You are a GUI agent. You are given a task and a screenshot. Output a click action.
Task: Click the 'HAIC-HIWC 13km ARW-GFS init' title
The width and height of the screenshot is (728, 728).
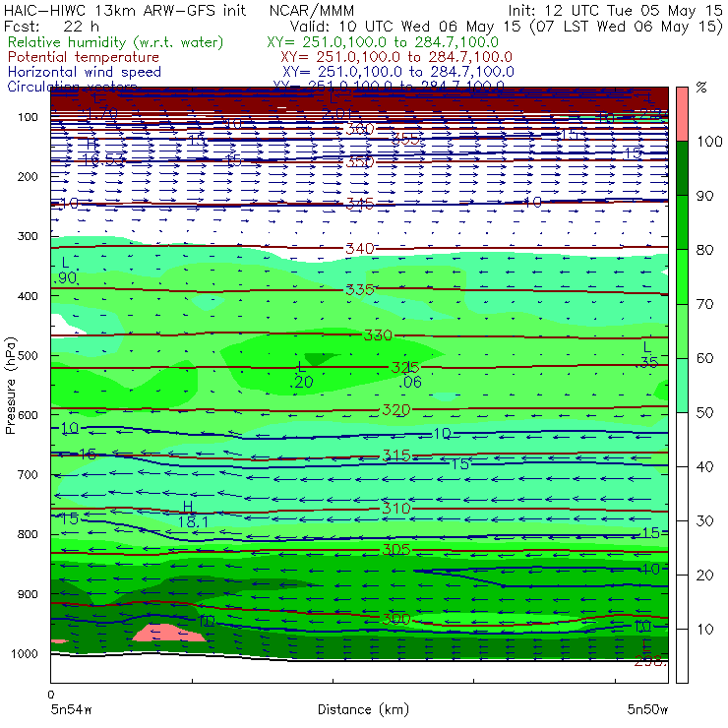coord(125,10)
